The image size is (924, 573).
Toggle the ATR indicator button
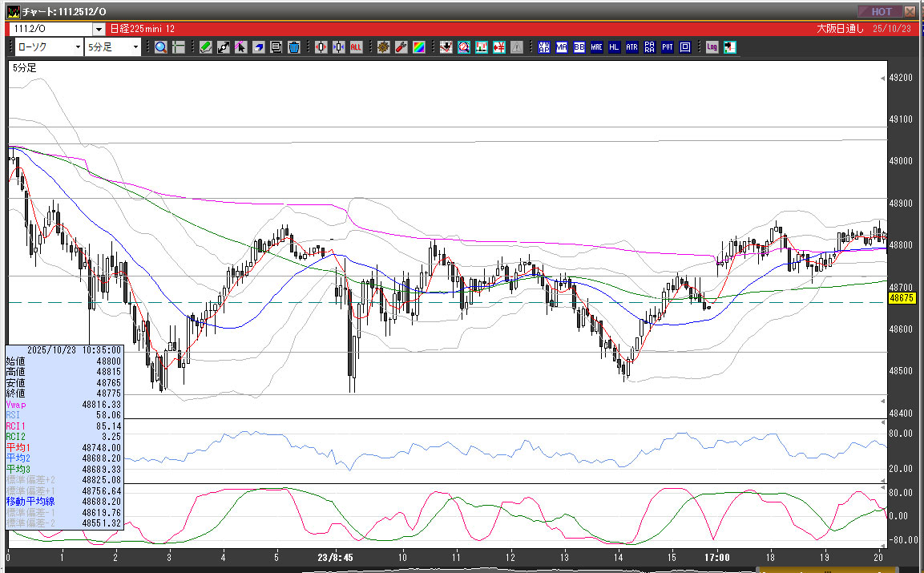pyautogui.click(x=632, y=47)
